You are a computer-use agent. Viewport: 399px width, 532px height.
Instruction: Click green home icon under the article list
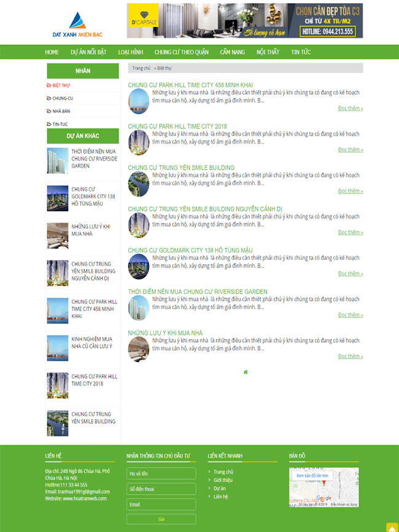(246, 372)
